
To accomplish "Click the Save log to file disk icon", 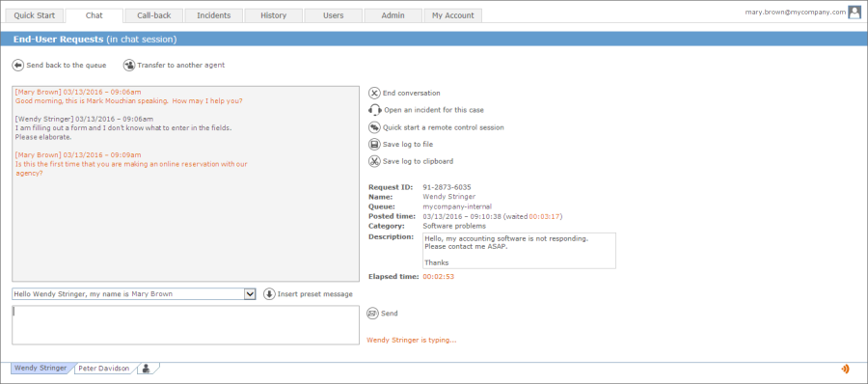I will [x=375, y=145].
